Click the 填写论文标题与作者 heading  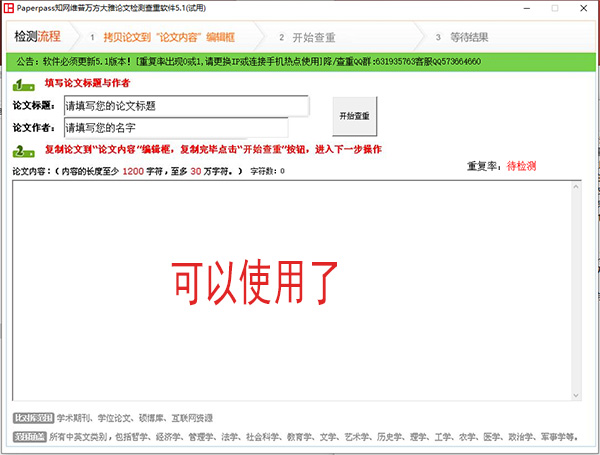pyautogui.click(x=87, y=83)
